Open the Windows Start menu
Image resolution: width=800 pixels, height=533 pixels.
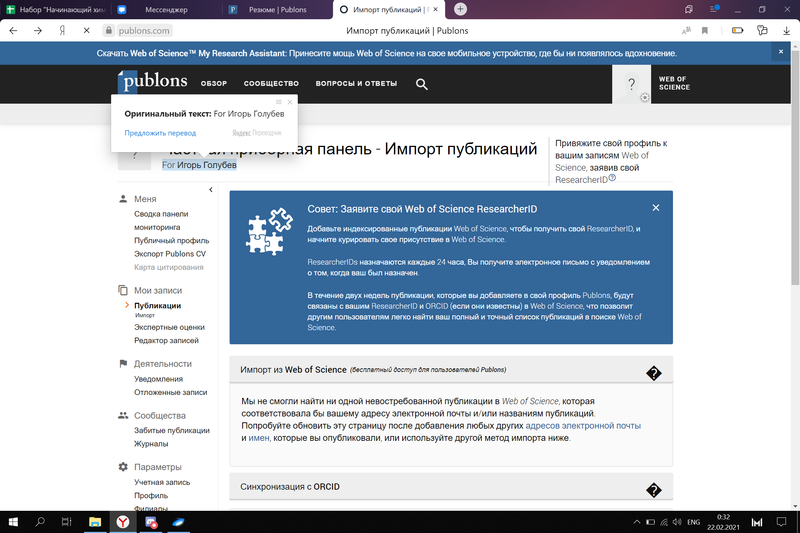click(13, 522)
